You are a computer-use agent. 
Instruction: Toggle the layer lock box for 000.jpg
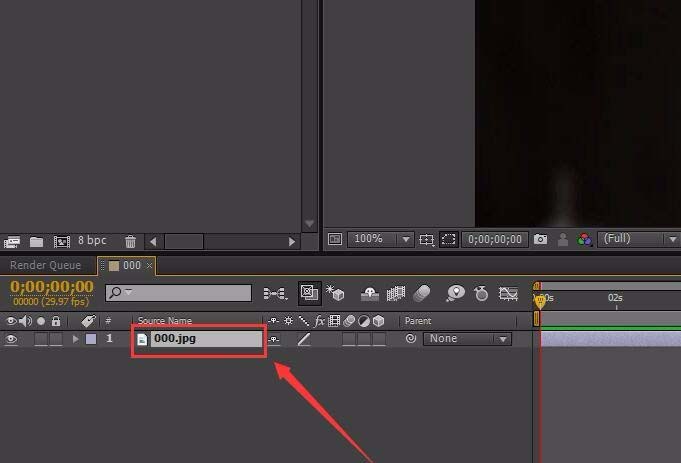(56, 339)
